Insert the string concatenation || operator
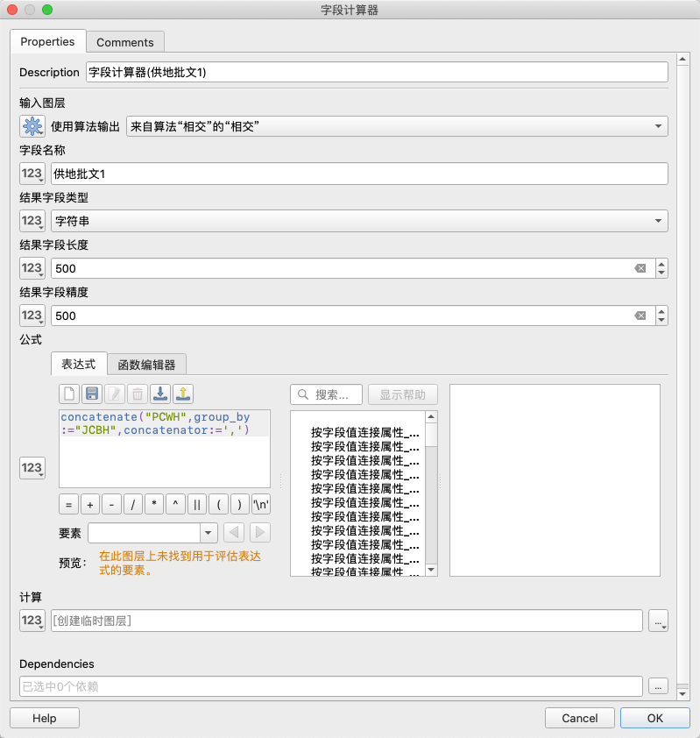Screen dimensions: 700x738 point(197,505)
